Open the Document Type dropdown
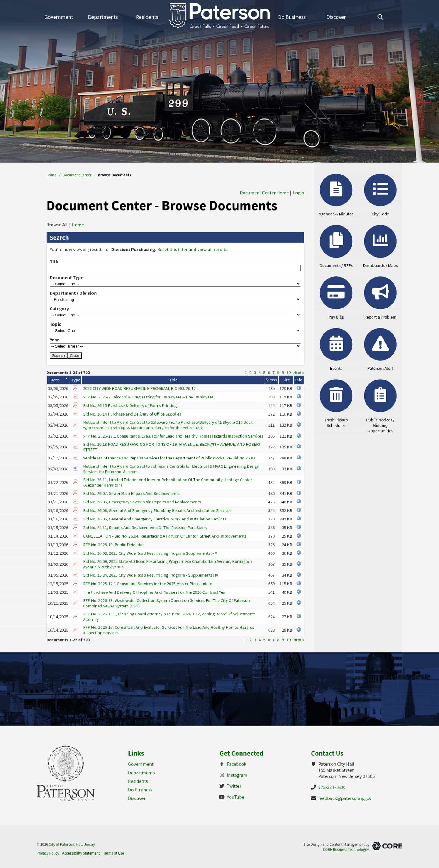The width and height of the screenshot is (439, 868). click(175, 284)
